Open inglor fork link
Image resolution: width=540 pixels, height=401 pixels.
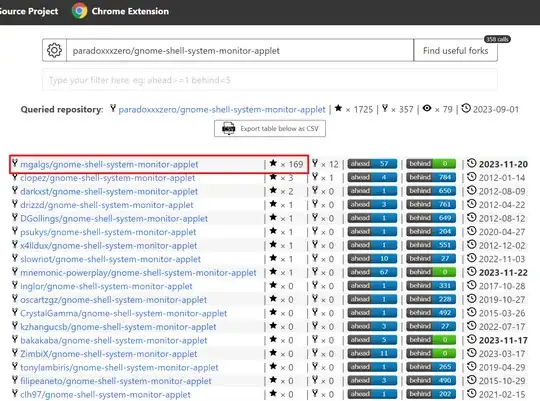pos(106,286)
